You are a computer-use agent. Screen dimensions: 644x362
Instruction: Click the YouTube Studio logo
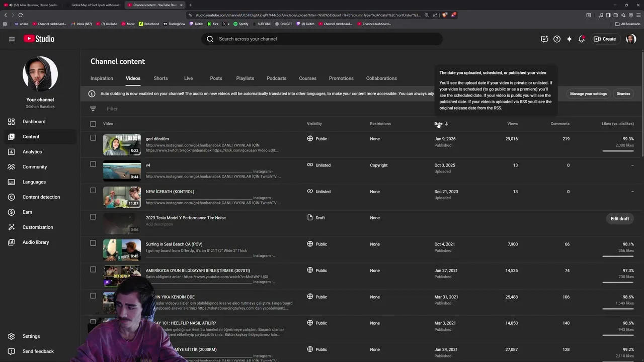39,39
